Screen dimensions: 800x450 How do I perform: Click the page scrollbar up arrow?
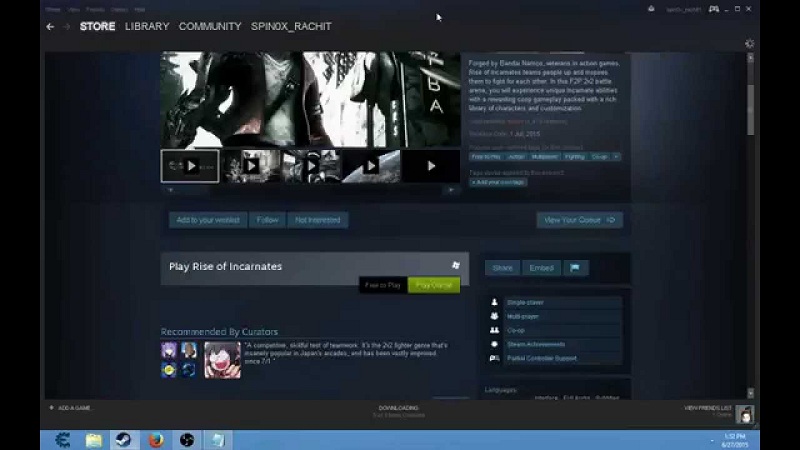pyautogui.click(x=750, y=58)
